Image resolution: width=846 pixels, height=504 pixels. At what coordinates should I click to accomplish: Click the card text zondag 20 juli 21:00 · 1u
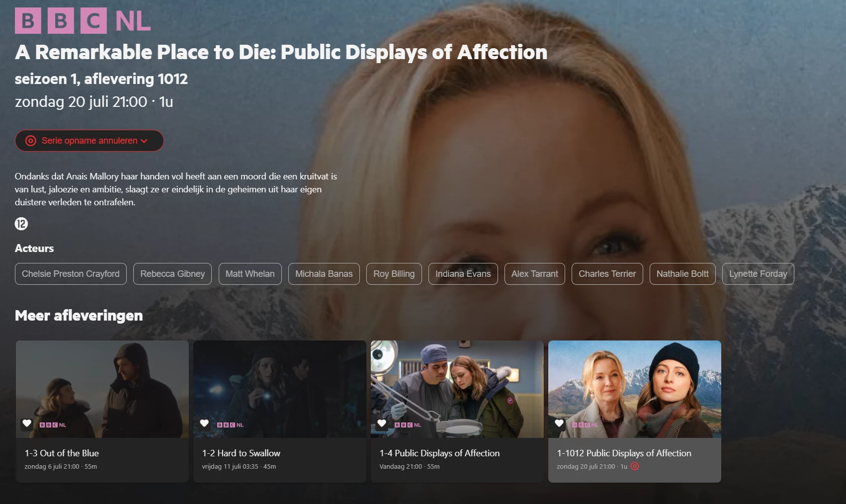point(592,467)
